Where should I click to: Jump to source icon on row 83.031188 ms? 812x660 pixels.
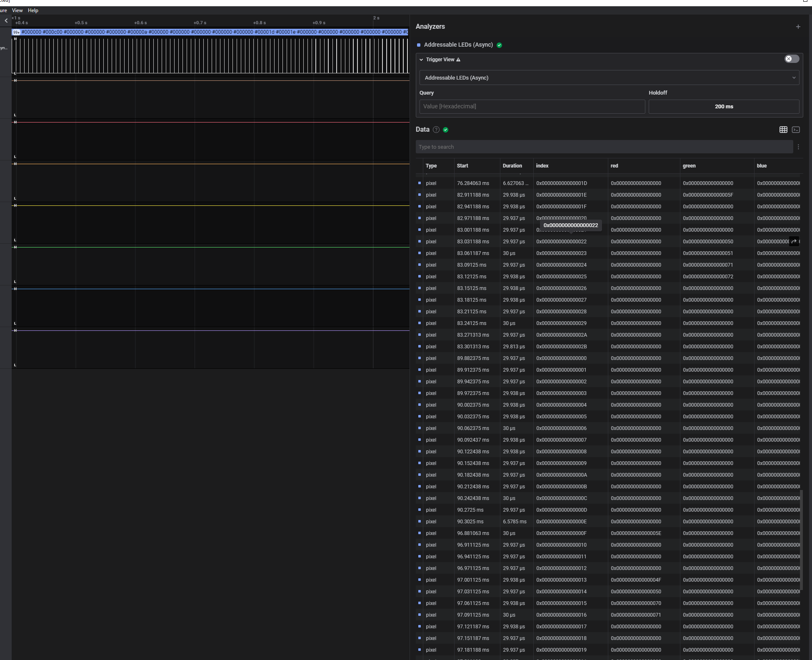pyautogui.click(x=794, y=241)
